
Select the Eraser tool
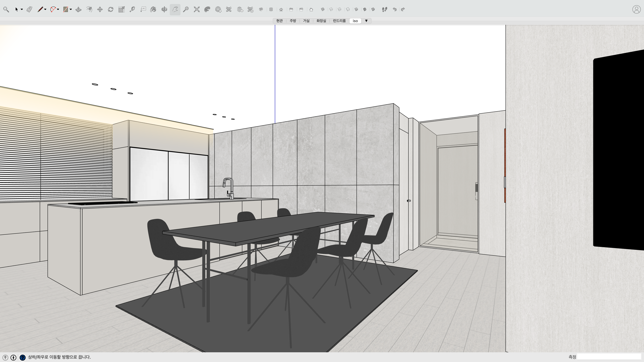(29, 10)
